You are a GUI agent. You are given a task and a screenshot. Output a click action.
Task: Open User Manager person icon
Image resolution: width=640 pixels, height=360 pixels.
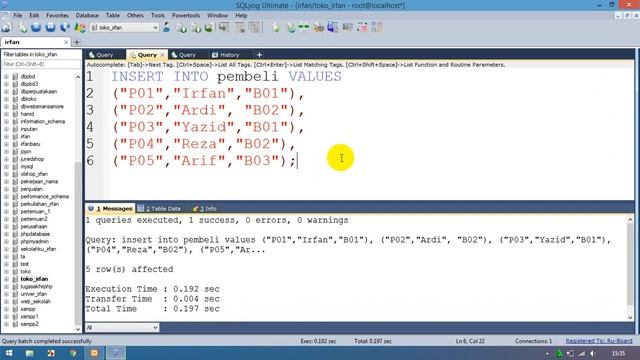167,27
